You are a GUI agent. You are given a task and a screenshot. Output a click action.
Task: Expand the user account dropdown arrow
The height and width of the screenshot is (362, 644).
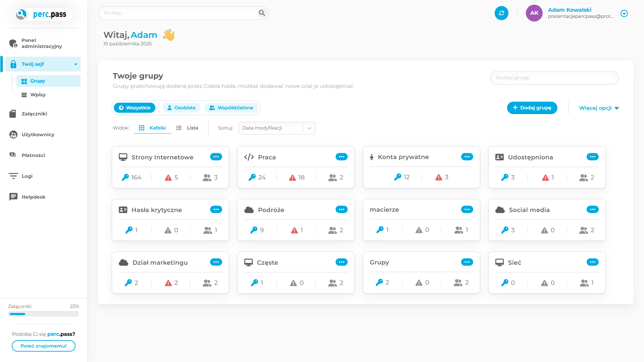[x=624, y=13]
